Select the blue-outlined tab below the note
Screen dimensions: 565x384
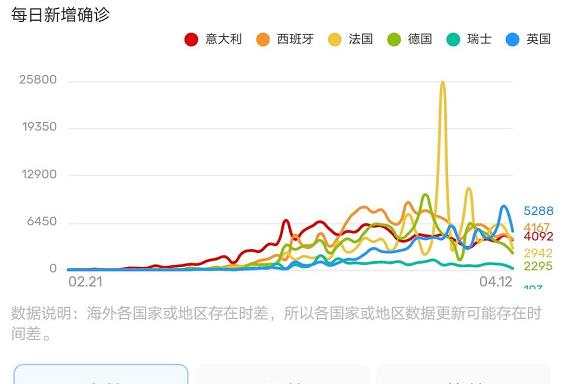[101, 374]
